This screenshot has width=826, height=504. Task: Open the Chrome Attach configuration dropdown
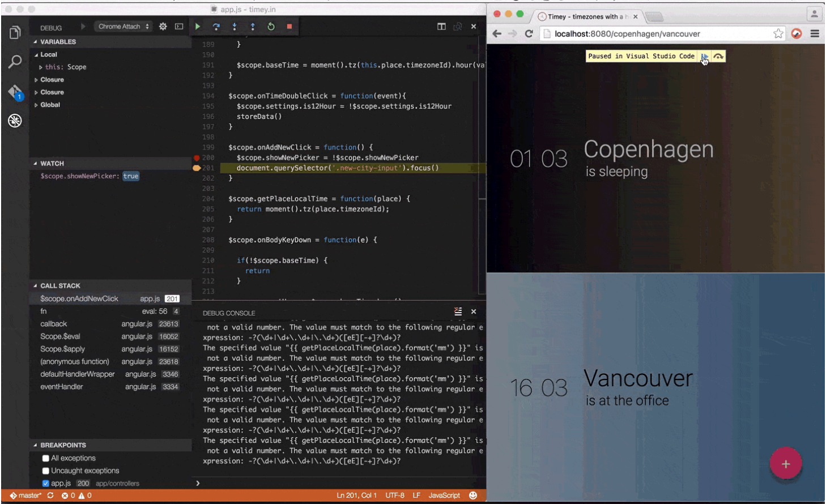coord(123,26)
